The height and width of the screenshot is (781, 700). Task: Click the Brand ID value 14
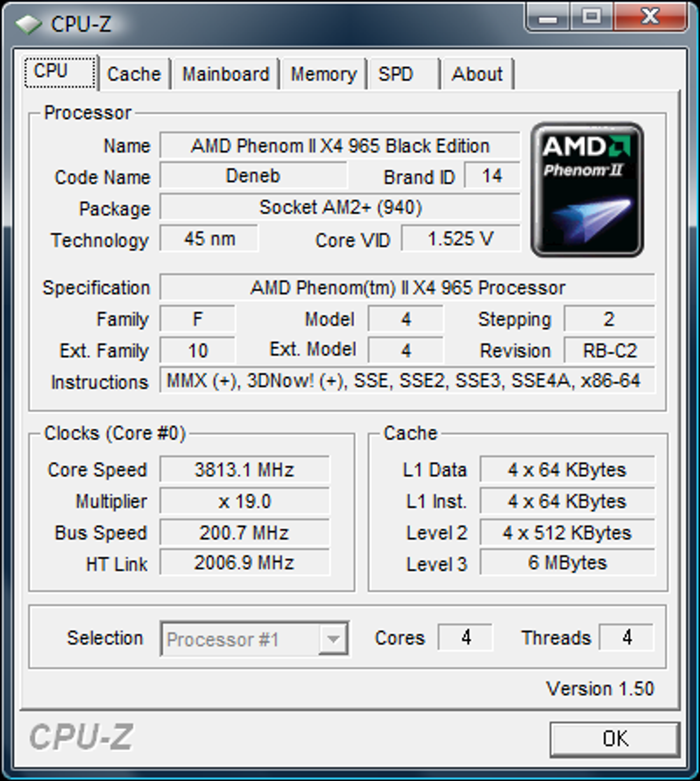[492, 176]
